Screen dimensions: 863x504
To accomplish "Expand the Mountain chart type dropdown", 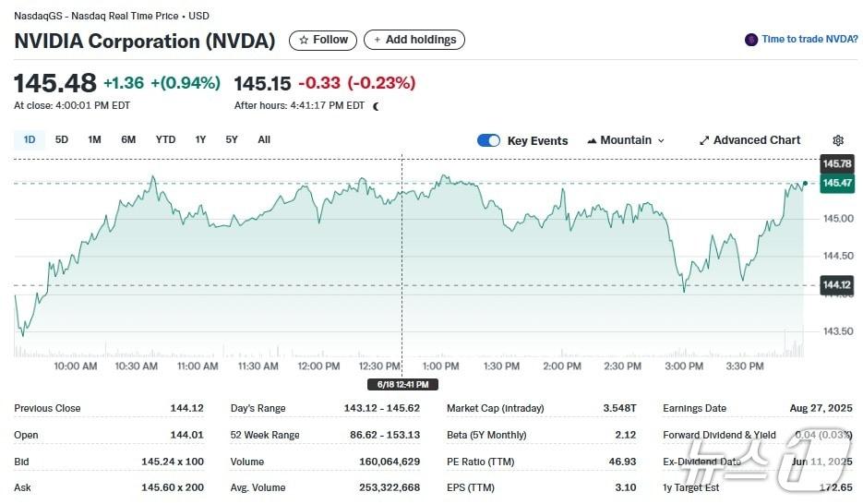I will coord(660,140).
